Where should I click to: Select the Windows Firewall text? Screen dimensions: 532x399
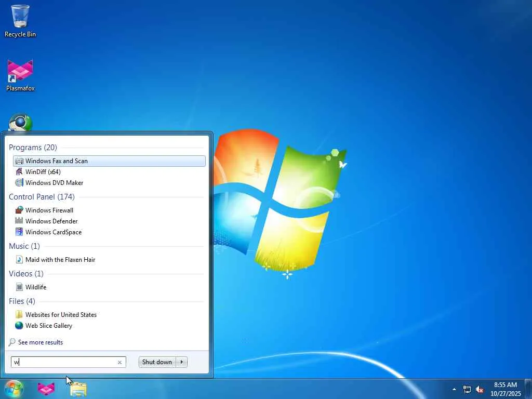point(49,210)
